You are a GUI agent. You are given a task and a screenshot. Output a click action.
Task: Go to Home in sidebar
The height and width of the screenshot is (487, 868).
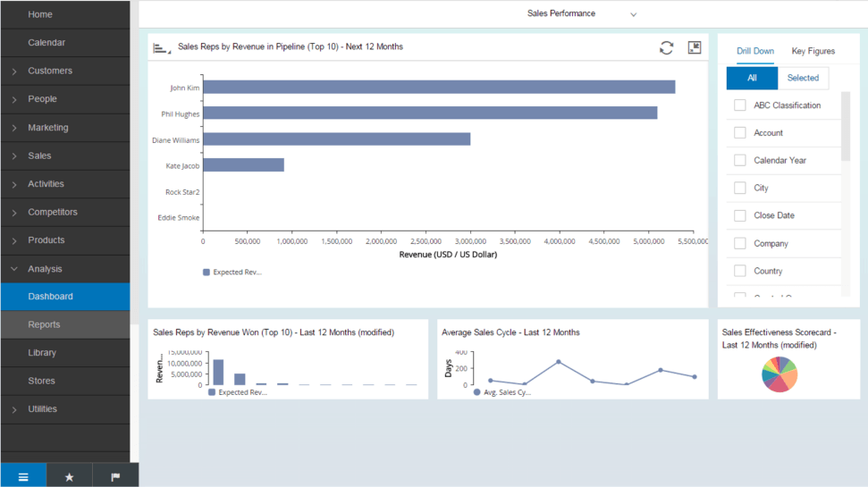65,14
